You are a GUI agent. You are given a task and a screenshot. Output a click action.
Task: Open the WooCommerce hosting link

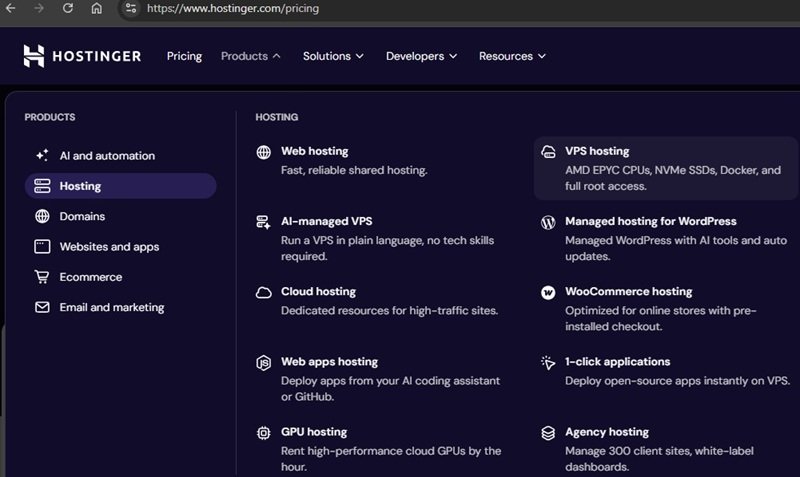[x=629, y=291]
